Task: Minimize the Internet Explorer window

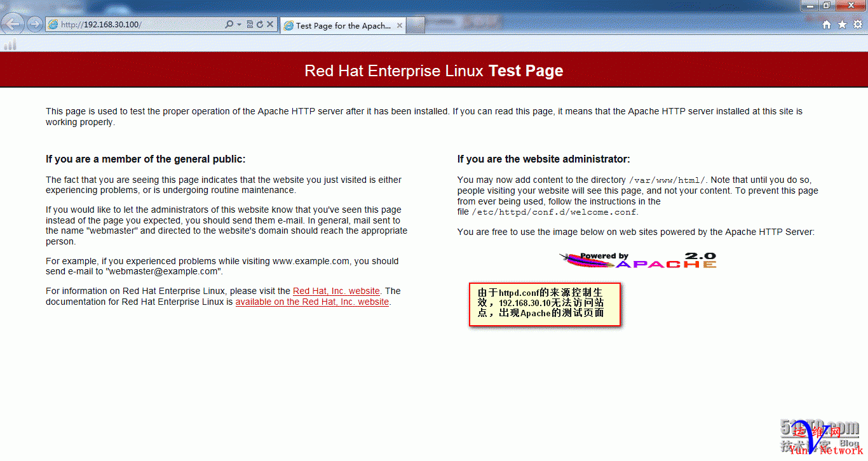Action: coord(810,5)
